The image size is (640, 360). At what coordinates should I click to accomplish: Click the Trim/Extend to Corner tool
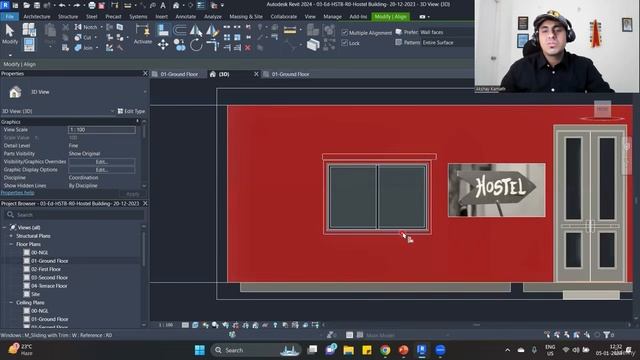coord(212,45)
